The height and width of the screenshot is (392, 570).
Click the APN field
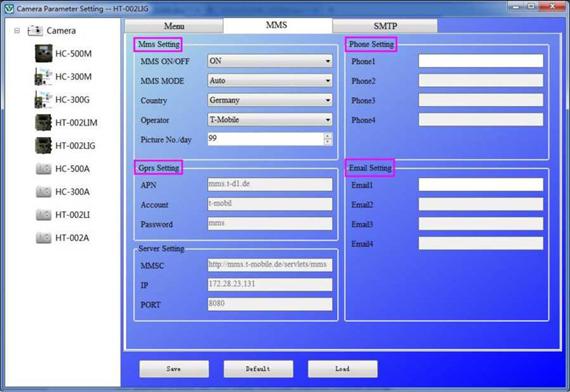pos(270,184)
